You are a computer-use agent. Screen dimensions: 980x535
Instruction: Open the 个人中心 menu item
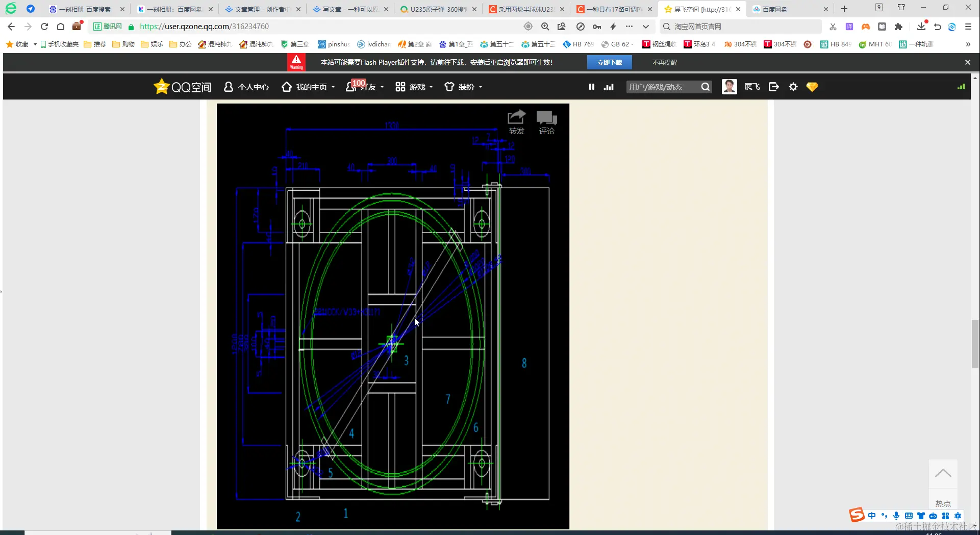tap(246, 87)
